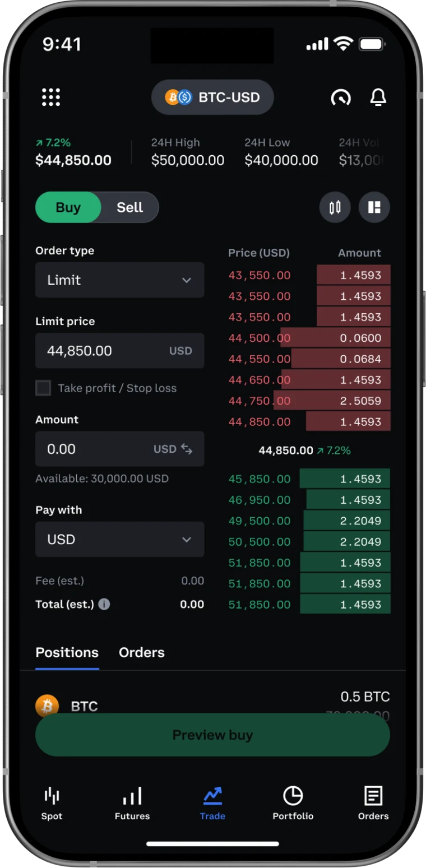Open the Spot bottom navigation tab

[x=52, y=802]
